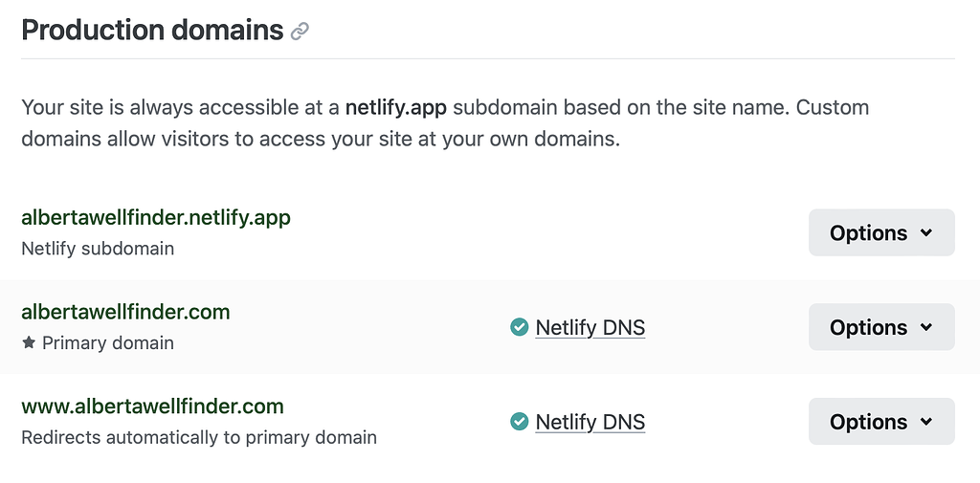Open Options dropdown for www.albertawellfinder.com

[x=881, y=422]
